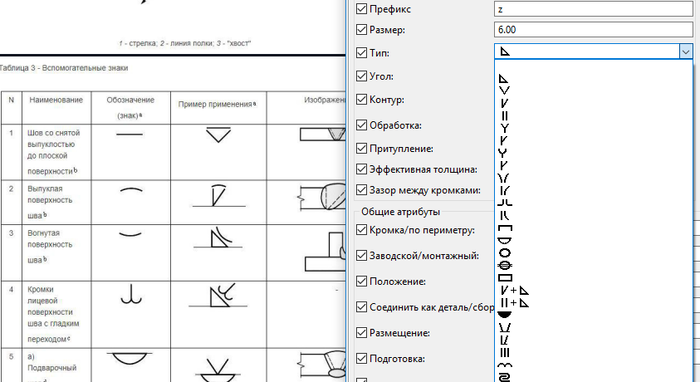Toggle the Подготовка checkbox
The width and height of the screenshot is (700, 382).
click(x=362, y=358)
